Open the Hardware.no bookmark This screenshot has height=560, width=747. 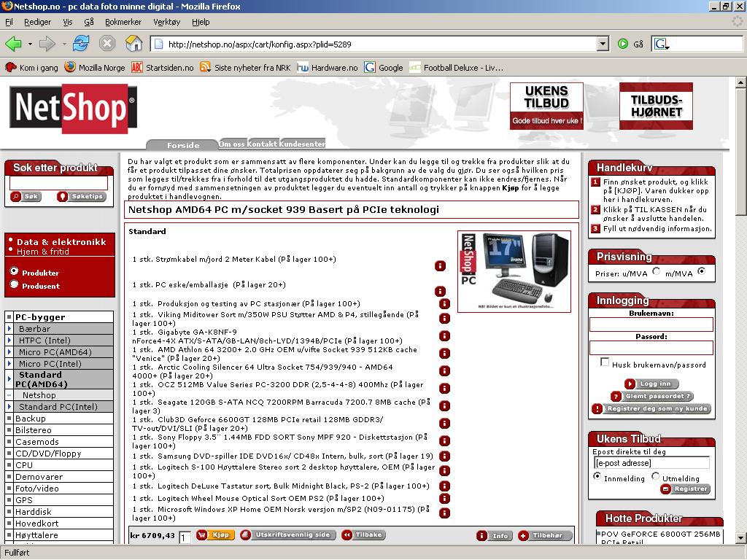point(328,68)
